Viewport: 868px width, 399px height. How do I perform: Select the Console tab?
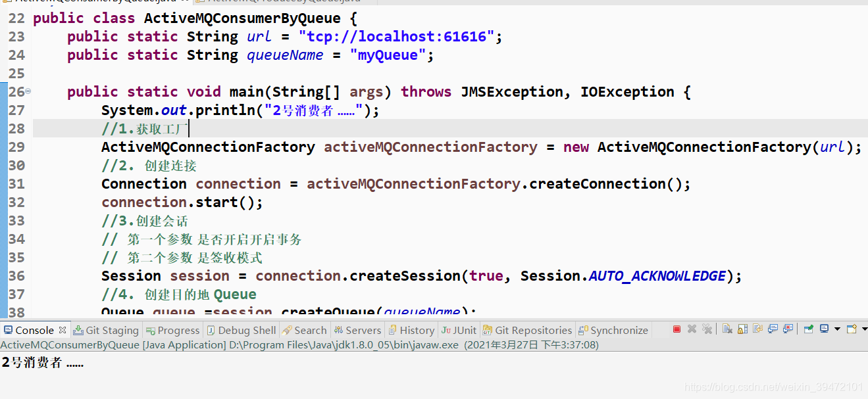coord(34,330)
